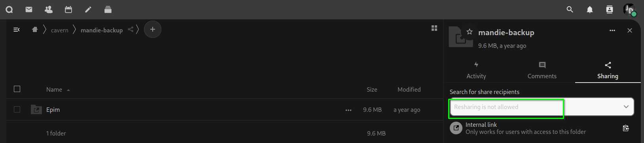This screenshot has width=644, height=143.
Task: Open the Notes pencil icon
Action: click(88, 9)
